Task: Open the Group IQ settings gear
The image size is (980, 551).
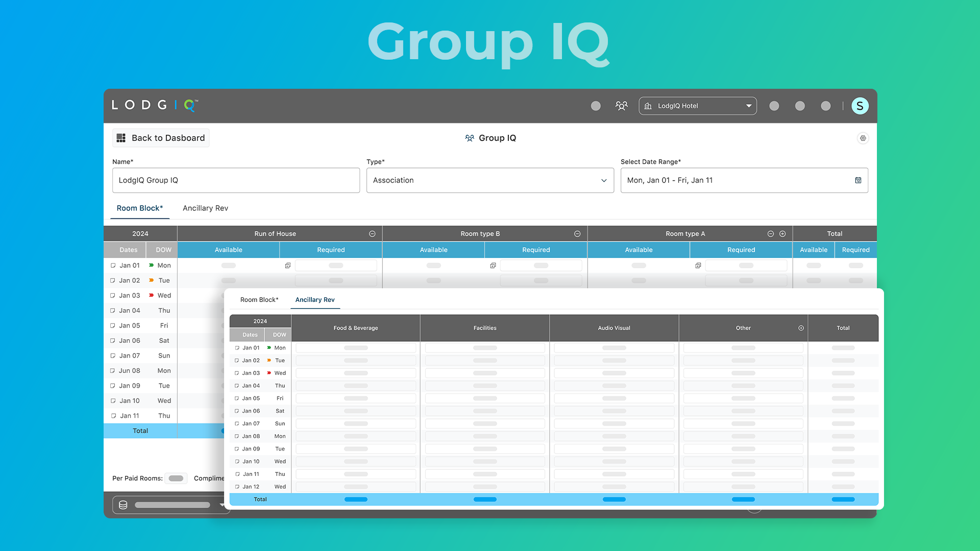Action: (x=863, y=138)
